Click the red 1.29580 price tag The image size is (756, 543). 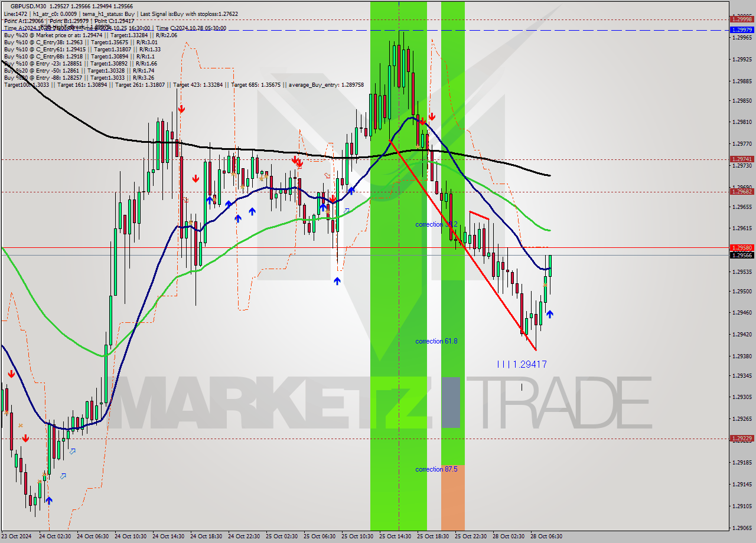742,248
